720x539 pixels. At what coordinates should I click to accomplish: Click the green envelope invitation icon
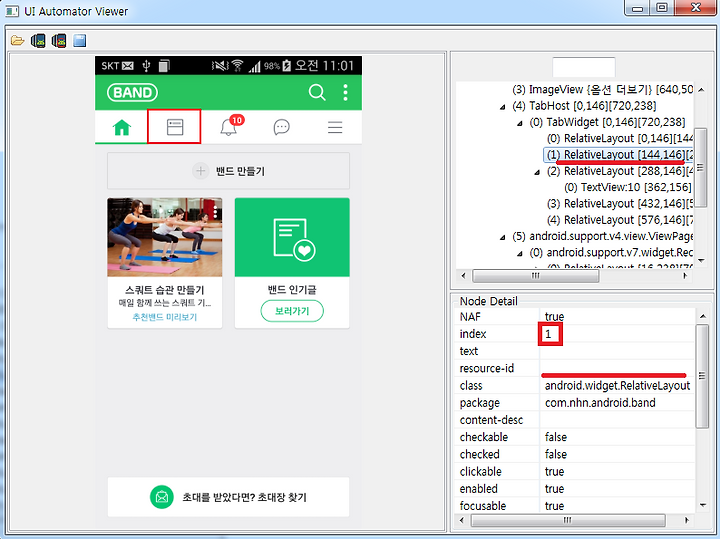click(x=162, y=497)
